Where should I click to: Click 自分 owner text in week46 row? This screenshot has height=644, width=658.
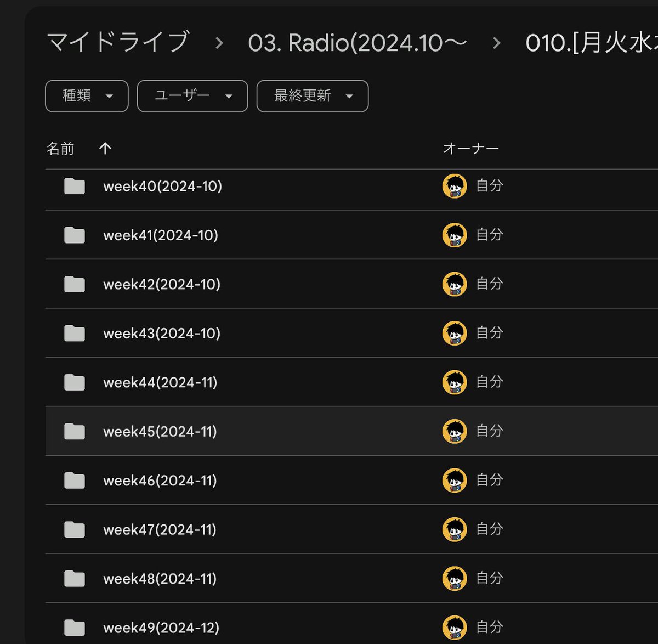click(x=490, y=480)
